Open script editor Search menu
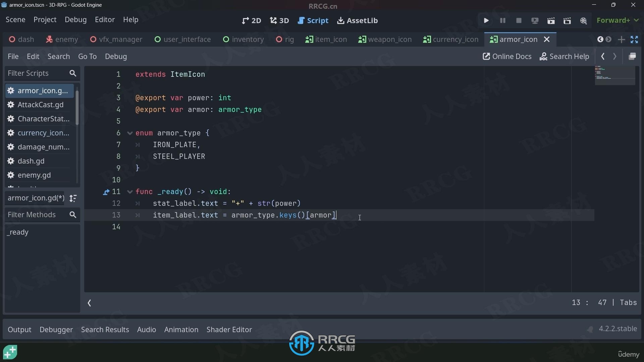644x362 pixels. point(59,56)
